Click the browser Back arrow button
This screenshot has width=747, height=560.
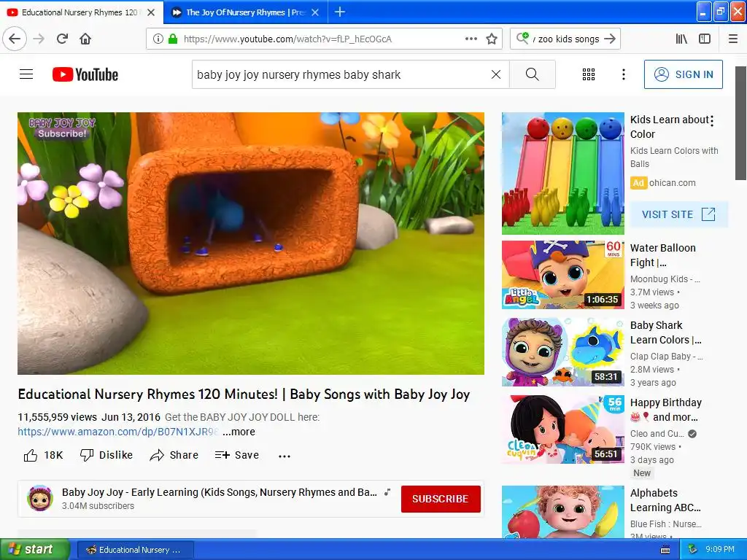click(x=15, y=39)
